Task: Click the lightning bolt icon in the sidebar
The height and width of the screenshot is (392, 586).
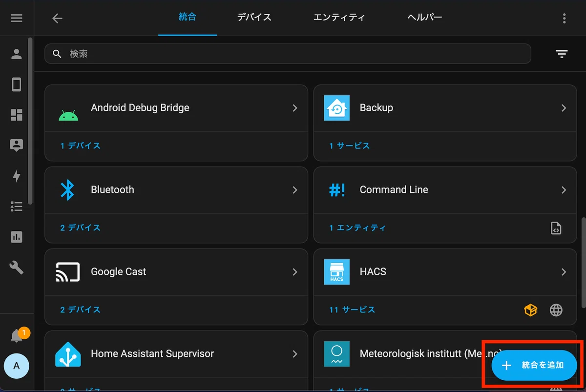Action: coord(17,176)
